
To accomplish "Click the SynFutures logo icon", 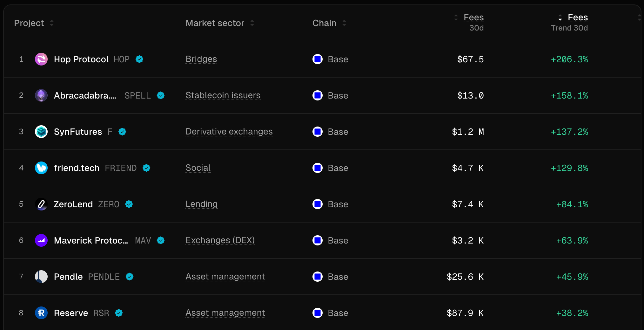I will [41, 132].
